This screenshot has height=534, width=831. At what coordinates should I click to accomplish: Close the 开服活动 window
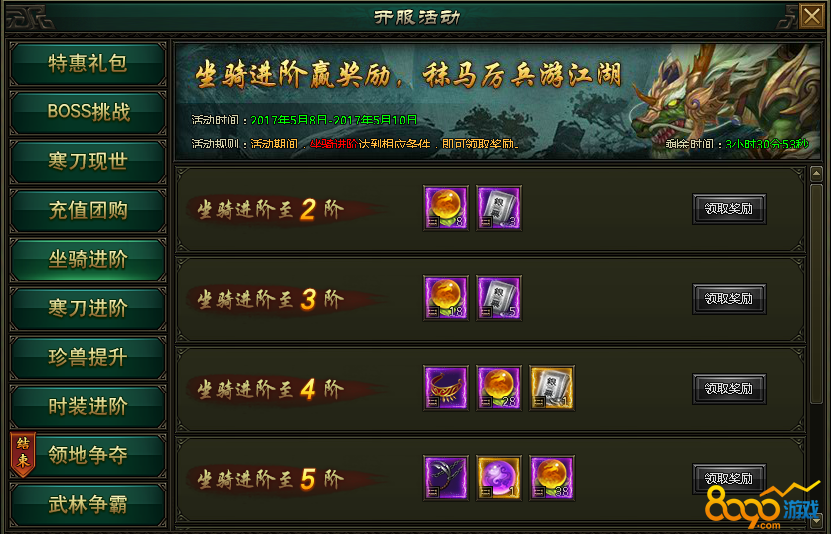coord(811,16)
